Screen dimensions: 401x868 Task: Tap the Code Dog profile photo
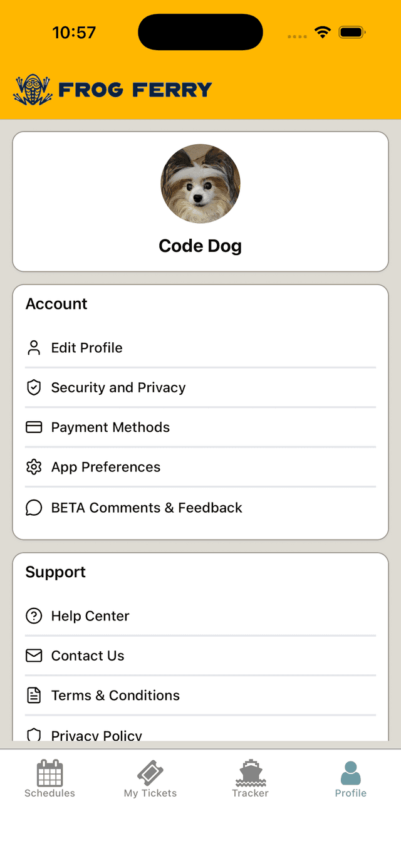tap(200, 184)
